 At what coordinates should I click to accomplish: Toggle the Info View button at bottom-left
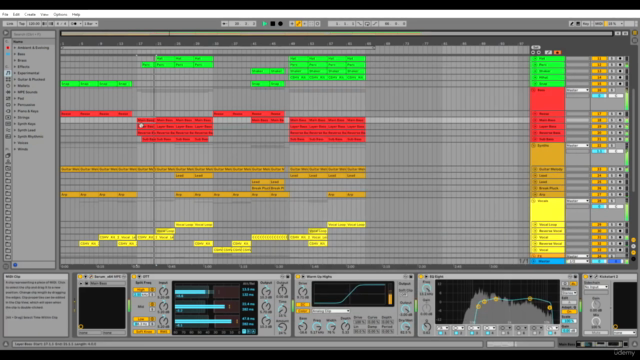pos(6,344)
